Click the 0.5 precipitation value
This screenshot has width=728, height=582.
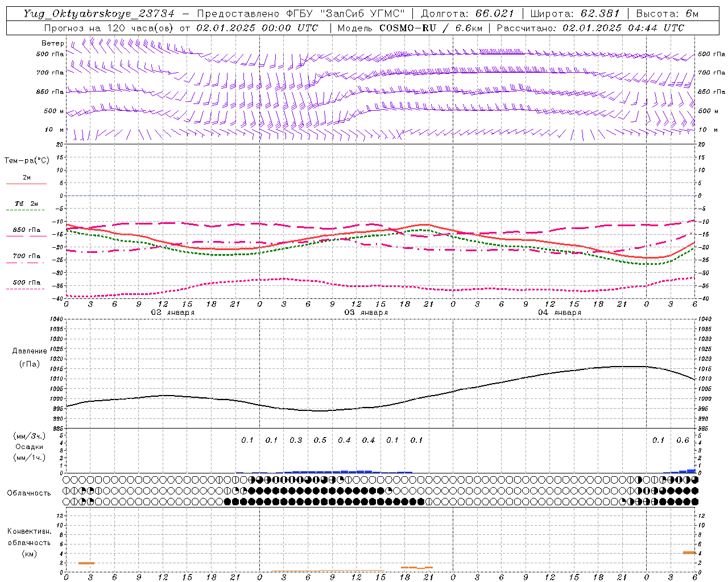(320, 440)
